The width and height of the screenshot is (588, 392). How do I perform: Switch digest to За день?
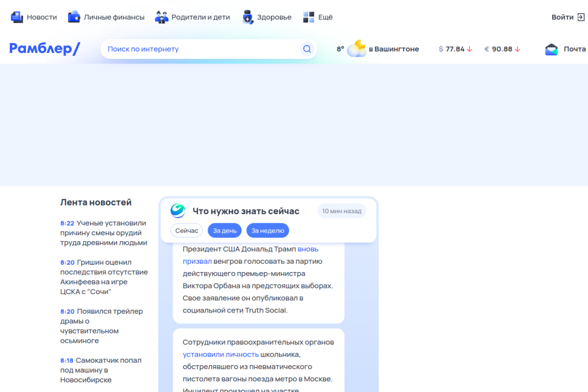click(x=225, y=231)
